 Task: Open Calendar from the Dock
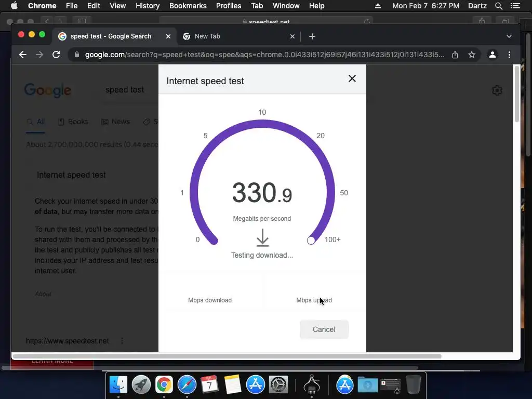[x=209, y=385]
